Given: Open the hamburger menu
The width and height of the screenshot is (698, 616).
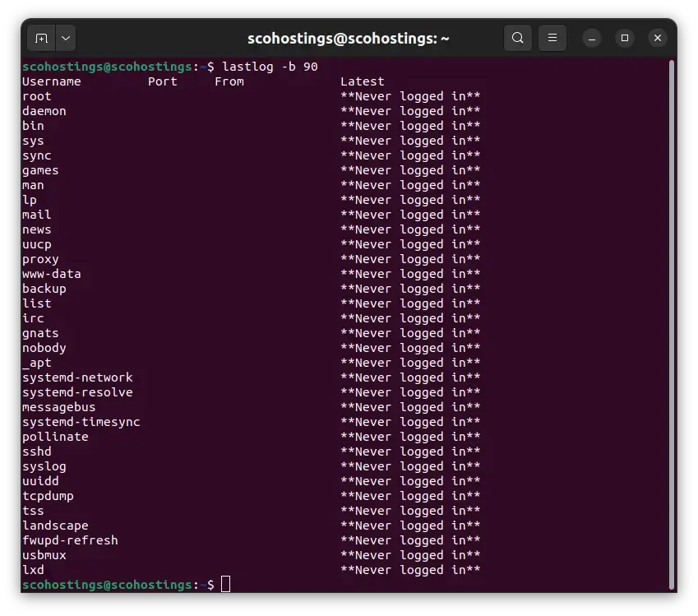Looking at the screenshot, I should [x=552, y=38].
